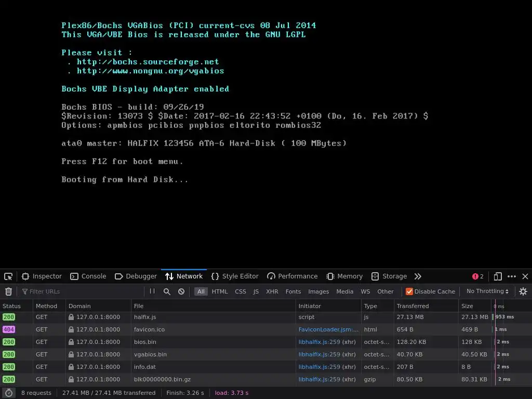The image size is (532, 399).
Task: Open libhalfix.js:259 initiator for bios.bin
Action: click(x=320, y=342)
